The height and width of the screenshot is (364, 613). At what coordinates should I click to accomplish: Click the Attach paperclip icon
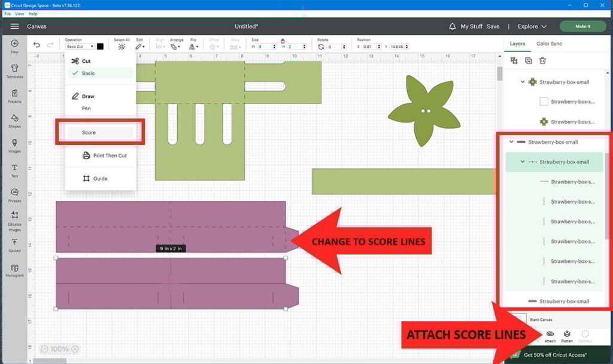pyautogui.click(x=550, y=334)
